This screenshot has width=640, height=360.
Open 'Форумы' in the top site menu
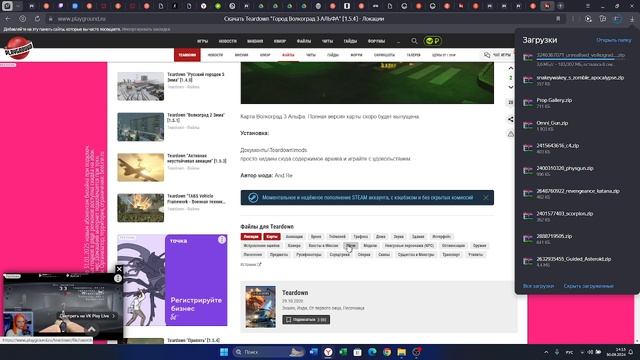click(376, 41)
